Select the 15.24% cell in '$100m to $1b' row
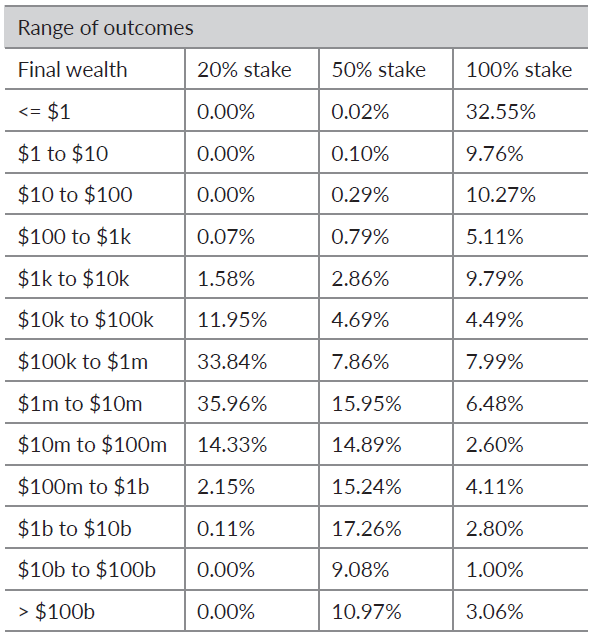This screenshot has width=592, height=635. pyautogui.click(x=366, y=486)
